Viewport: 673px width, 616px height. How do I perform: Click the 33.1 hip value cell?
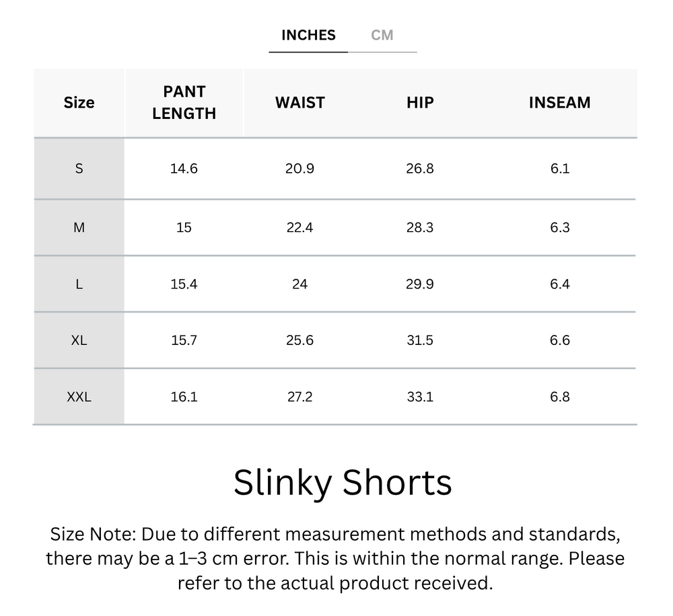click(420, 397)
